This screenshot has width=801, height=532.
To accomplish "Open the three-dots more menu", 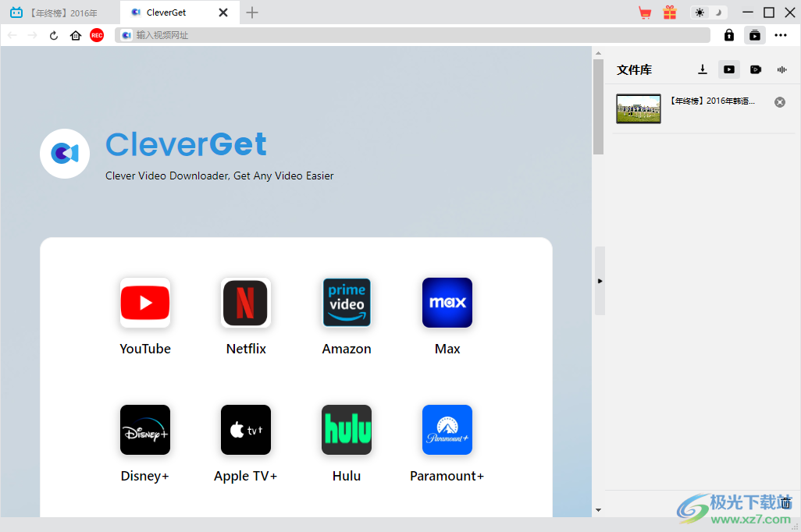I will [x=781, y=35].
